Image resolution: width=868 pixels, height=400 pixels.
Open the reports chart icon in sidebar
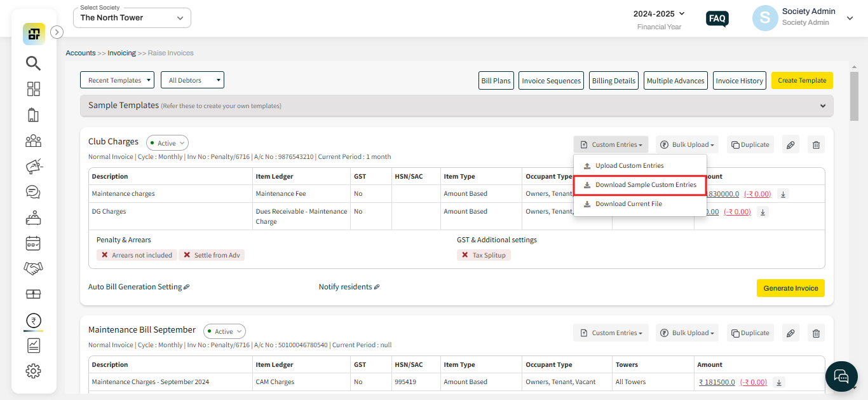point(33,345)
